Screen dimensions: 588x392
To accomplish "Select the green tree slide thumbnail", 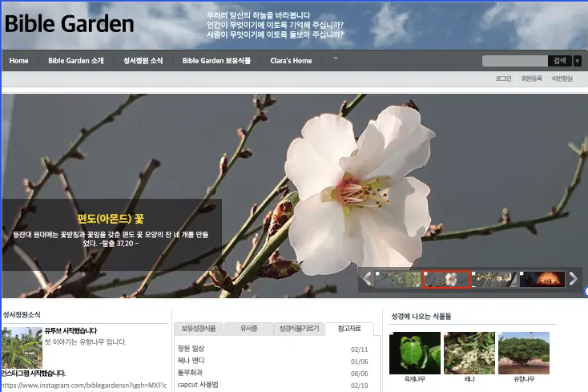I will click(398, 279).
